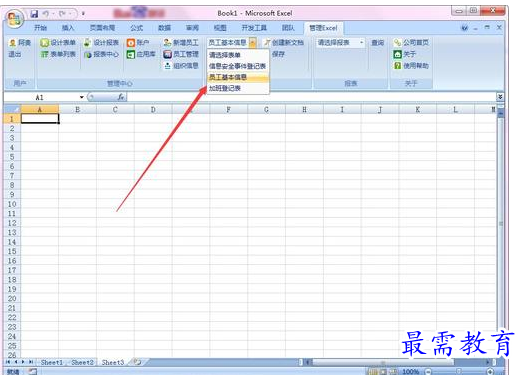Viewport: 523px width, 375px height.
Task: Click the 设计报表 icon
Action: click(x=87, y=43)
